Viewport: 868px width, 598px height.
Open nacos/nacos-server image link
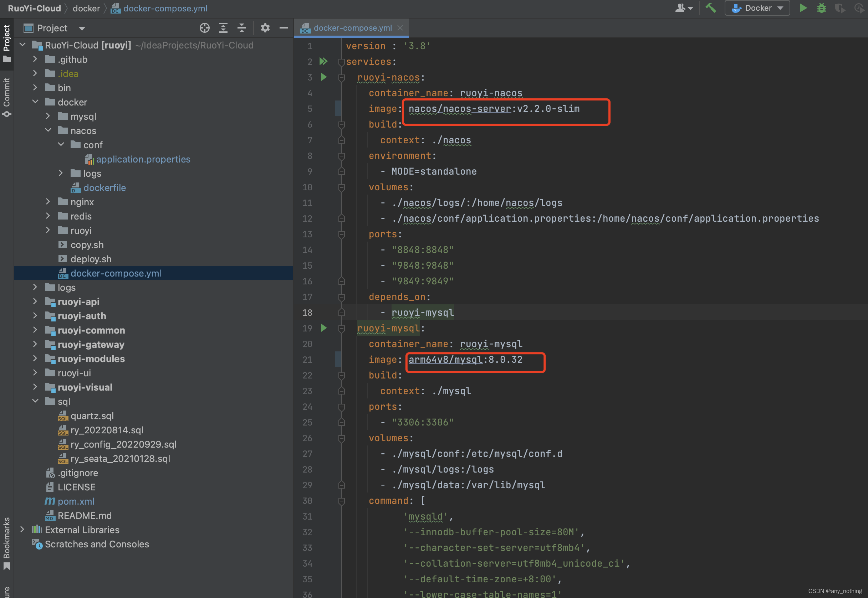[x=459, y=109]
